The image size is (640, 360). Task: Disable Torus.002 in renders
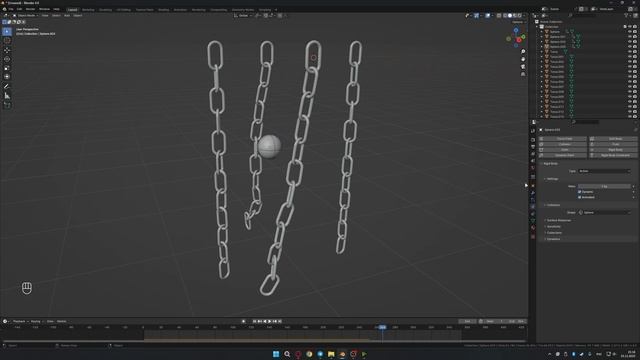635,62
